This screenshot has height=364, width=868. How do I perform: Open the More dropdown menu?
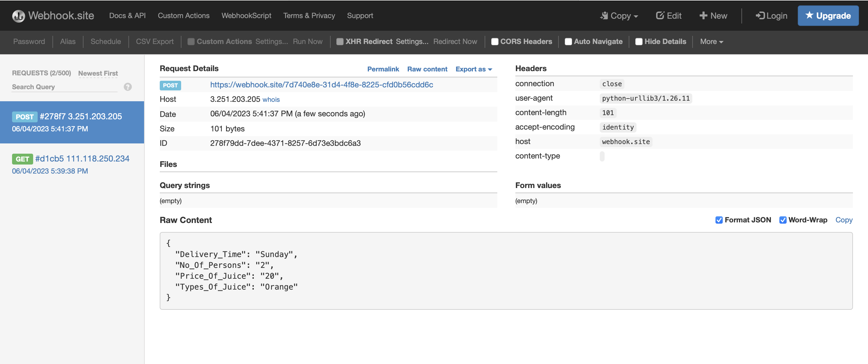[711, 42]
